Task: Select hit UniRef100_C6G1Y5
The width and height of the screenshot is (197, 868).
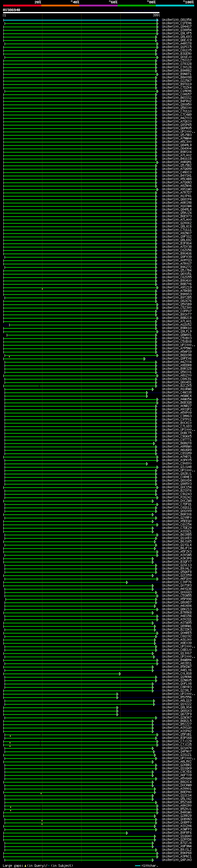Action: [x=176, y=50]
